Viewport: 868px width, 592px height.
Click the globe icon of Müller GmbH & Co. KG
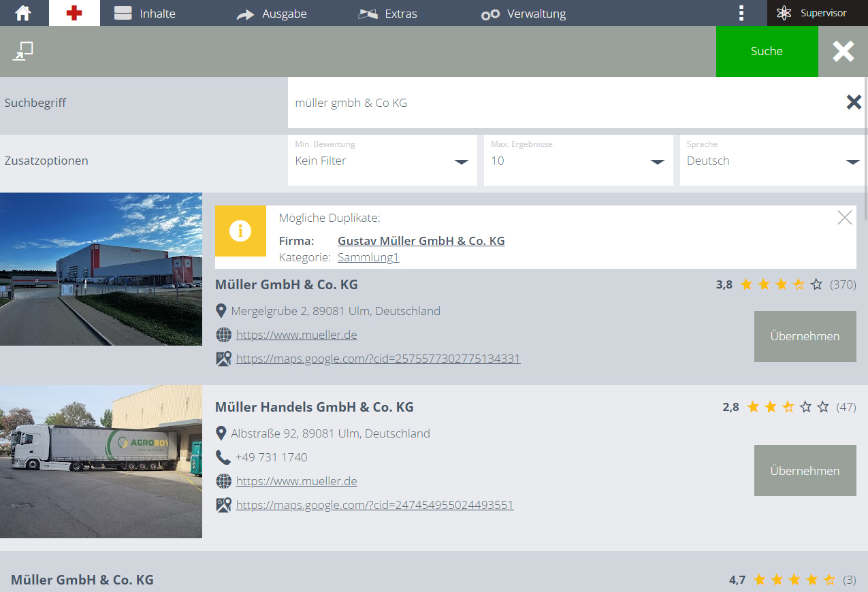click(x=223, y=335)
